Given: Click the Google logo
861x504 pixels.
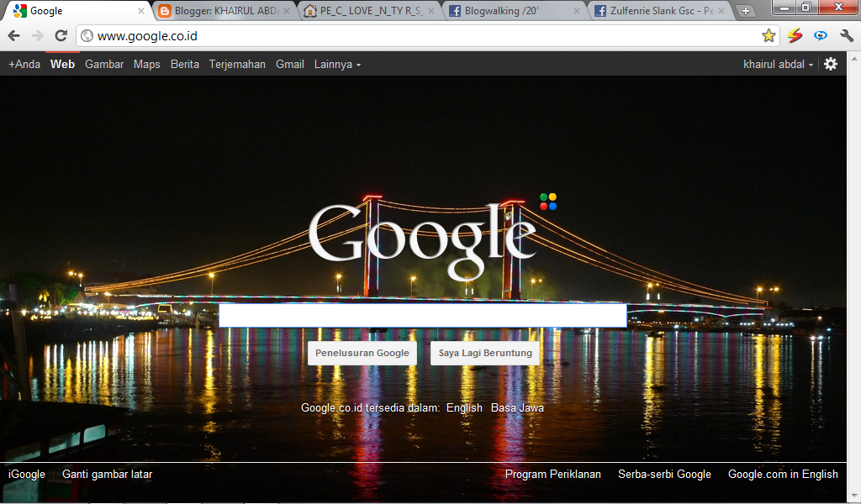Looking at the screenshot, I should coord(422,241).
